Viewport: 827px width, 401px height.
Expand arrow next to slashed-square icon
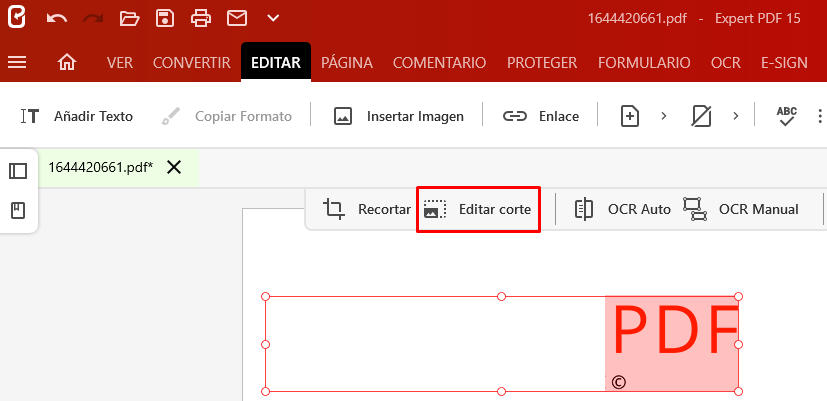[736, 116]
